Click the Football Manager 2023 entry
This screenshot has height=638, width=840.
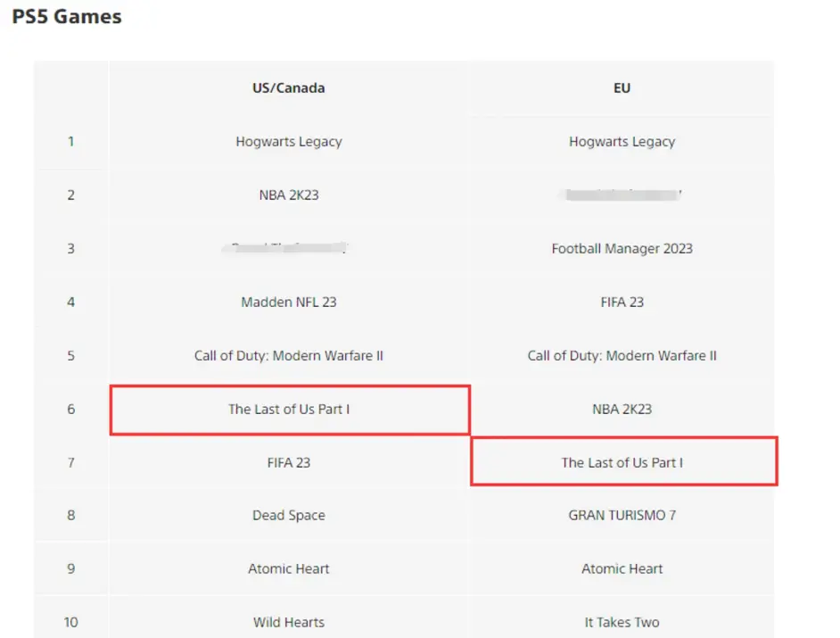[x=622, y=248]
